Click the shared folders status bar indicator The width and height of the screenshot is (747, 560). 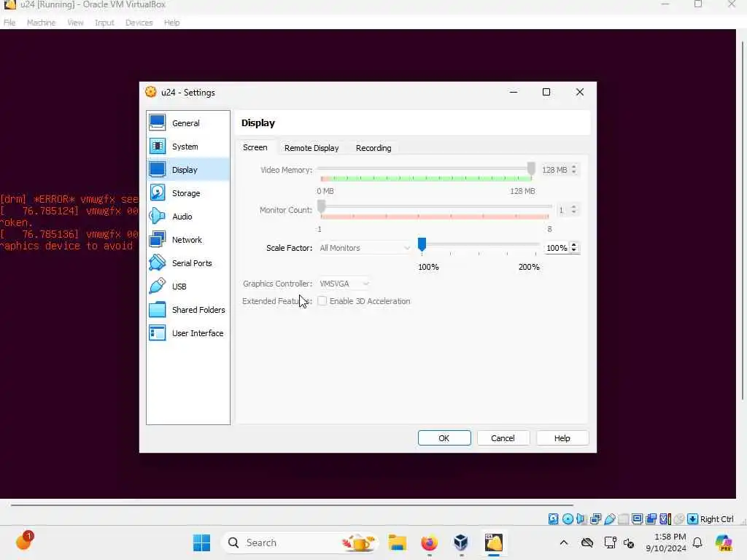tap(623, 519)
